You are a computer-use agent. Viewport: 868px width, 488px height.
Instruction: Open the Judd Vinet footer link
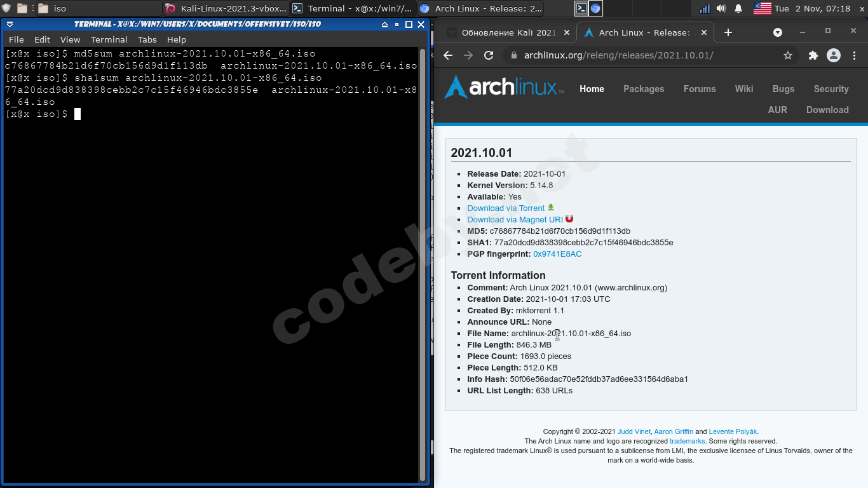(634, 431)
